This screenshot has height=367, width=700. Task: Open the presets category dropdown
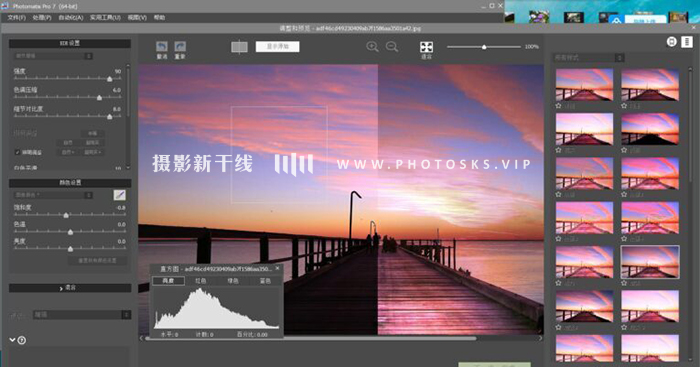[588, 58]
